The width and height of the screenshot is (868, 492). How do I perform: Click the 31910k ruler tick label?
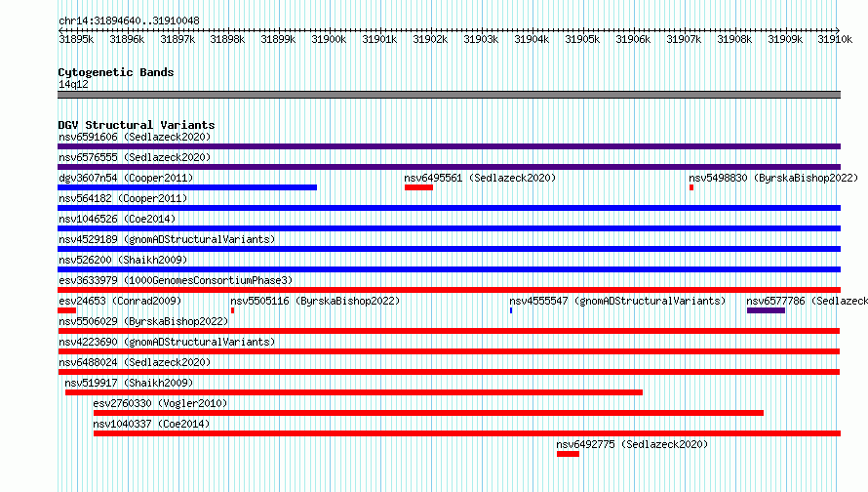(x=835, y=39)
